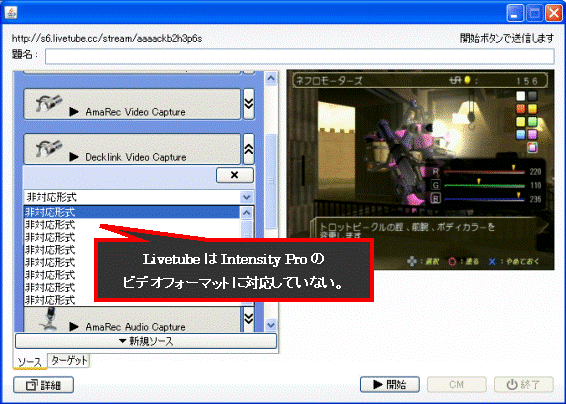The image size is (566, 404).
Task: Open the 詳細 details button
Action: tap(44, 385)
